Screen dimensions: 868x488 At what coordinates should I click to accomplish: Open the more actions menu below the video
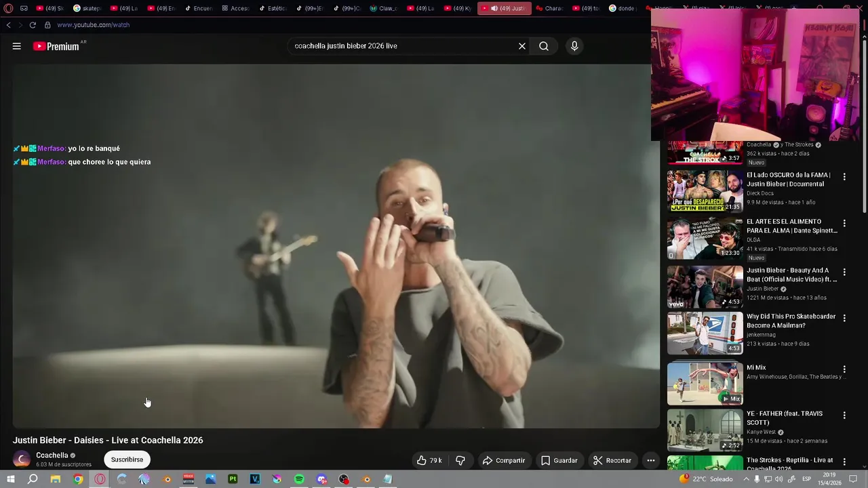pos(651,460)
